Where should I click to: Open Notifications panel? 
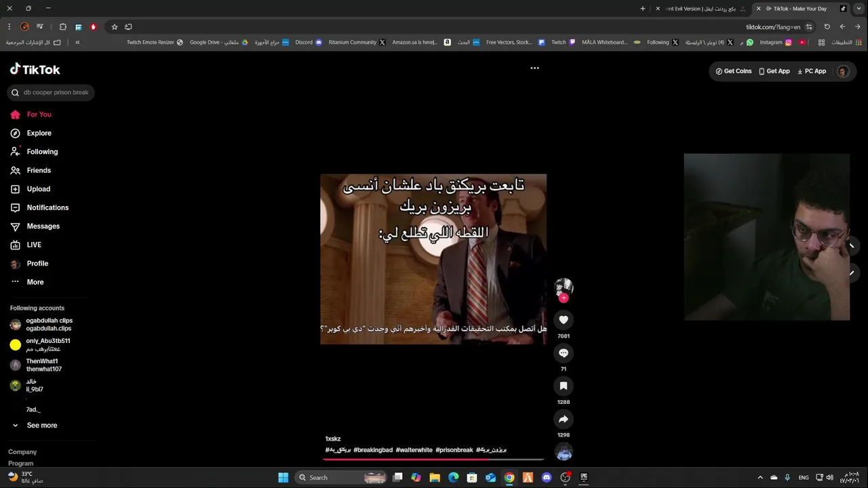click(x=47, y=208)
